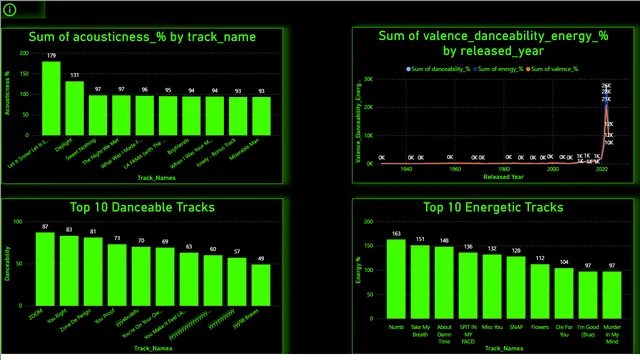640x360 pixels.
Task: Click the 'Sum of valence_%' legend text
Action: pos(554,69)
